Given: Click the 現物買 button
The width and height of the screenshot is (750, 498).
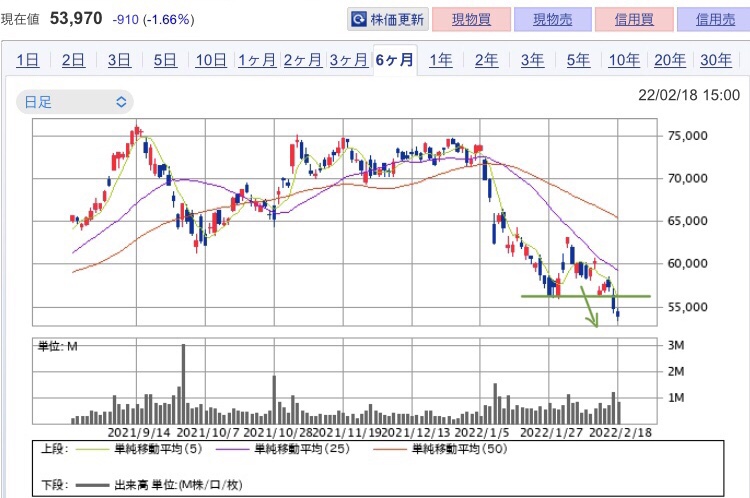Looking at the screenshot, I should click(x=471, y=19).
